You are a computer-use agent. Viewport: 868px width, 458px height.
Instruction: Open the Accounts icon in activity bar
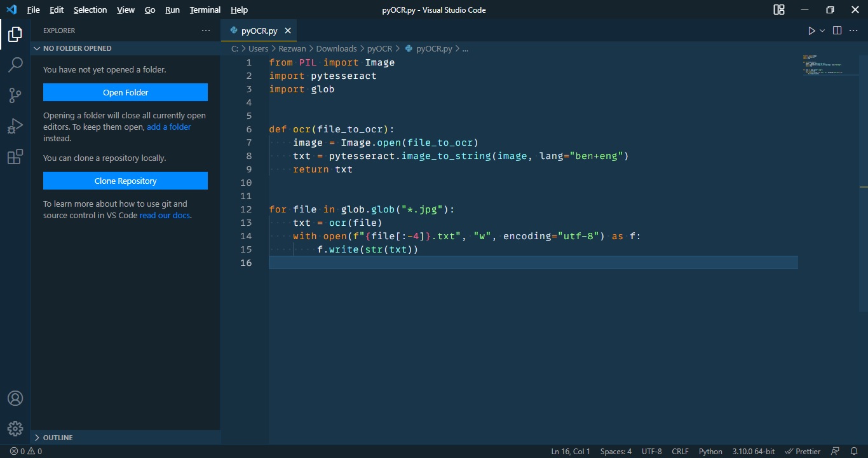tap(15, 398)
